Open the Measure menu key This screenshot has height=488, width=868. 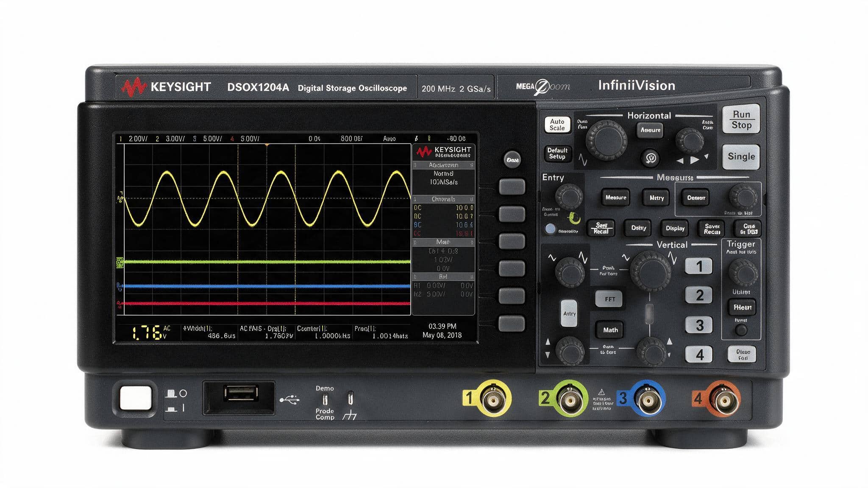615,197
